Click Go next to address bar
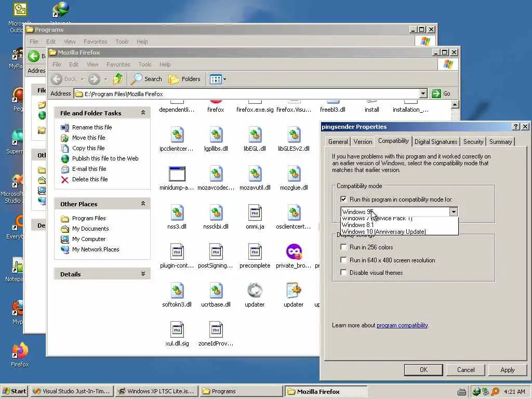Screen dimensions: 532x399 pyautogui.click(x=441, y=94)
